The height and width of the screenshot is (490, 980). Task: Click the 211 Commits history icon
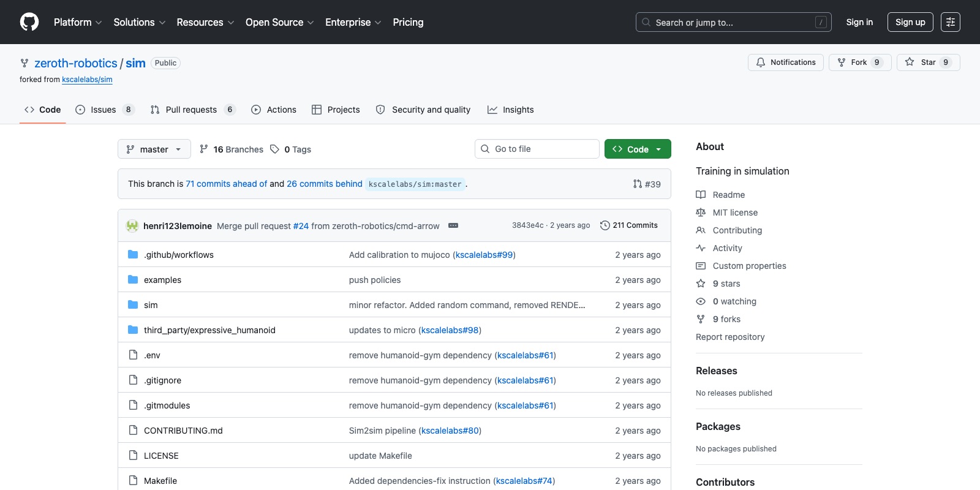click(x=605, y=225)
